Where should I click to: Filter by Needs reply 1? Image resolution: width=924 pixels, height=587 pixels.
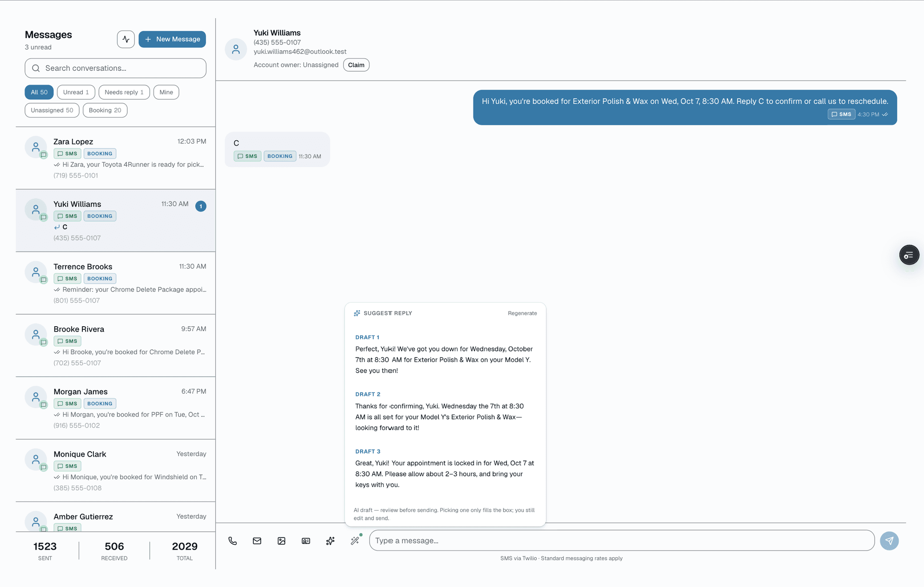(124, 92)
